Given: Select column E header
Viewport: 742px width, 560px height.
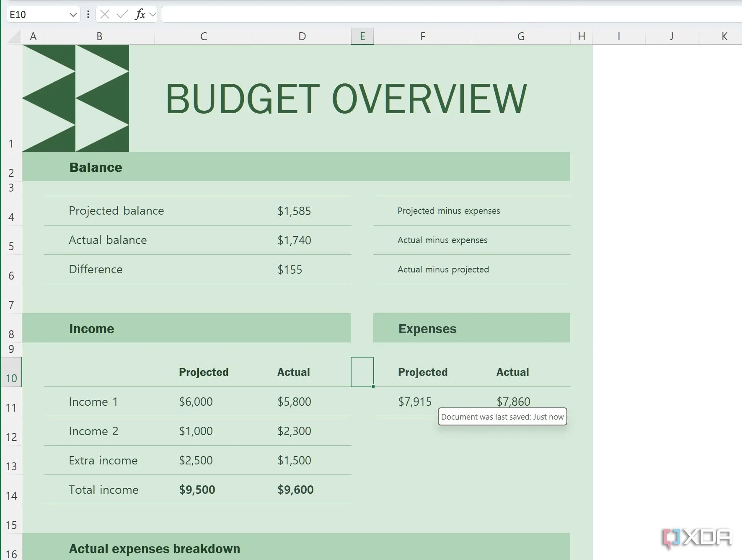Looking at the screenshot, I should pyautogui.click(x=362, y=36).
